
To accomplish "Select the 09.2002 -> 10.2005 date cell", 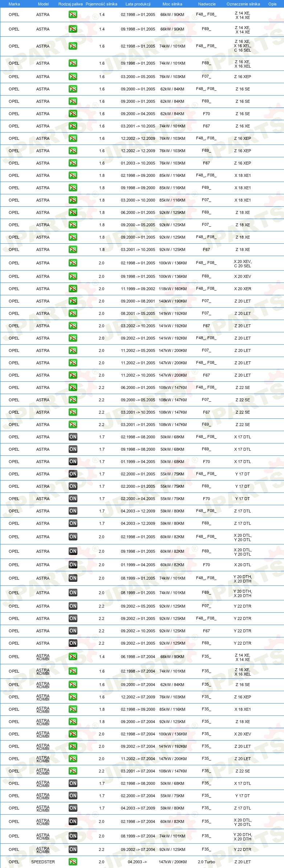I will click(x=138, y=631).
